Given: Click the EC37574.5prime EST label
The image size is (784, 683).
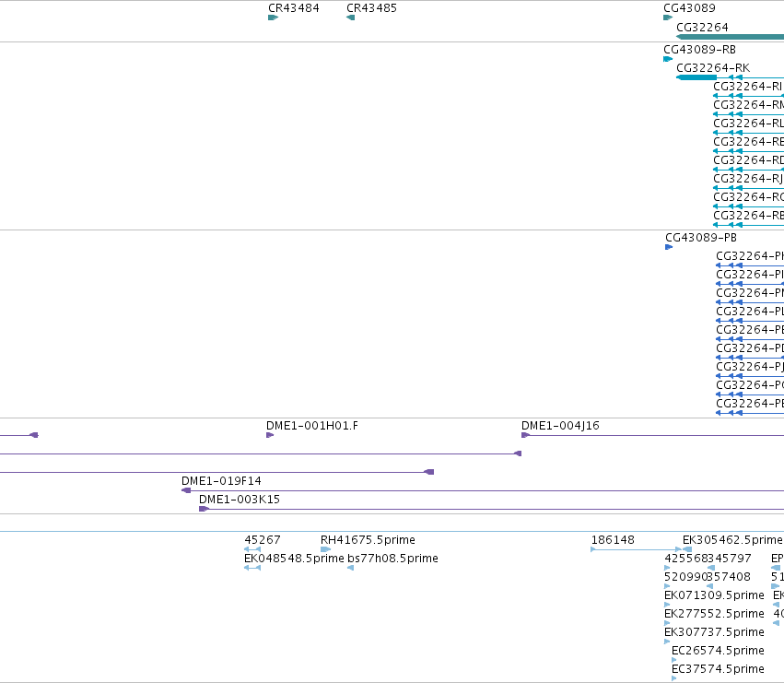Looking at the screenshot, I should [718, 669].
